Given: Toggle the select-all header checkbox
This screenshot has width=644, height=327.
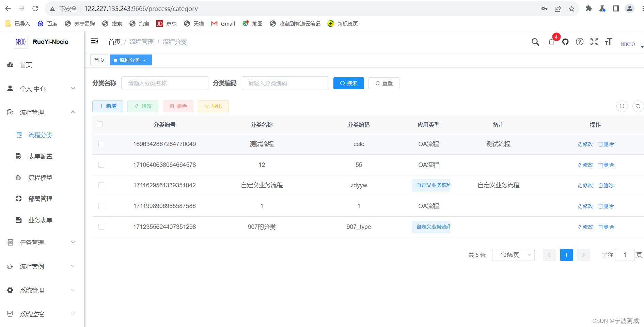Looking at the screenshot, I should [100, 124].
